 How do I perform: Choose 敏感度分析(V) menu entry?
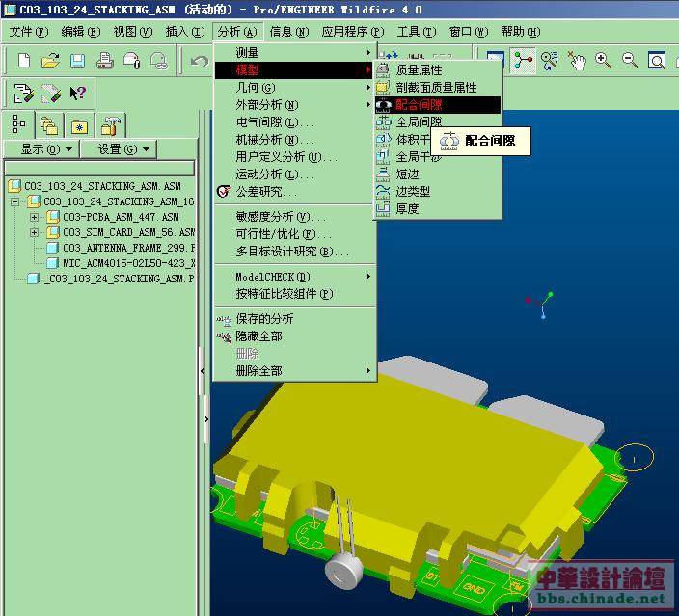(293, 217)
